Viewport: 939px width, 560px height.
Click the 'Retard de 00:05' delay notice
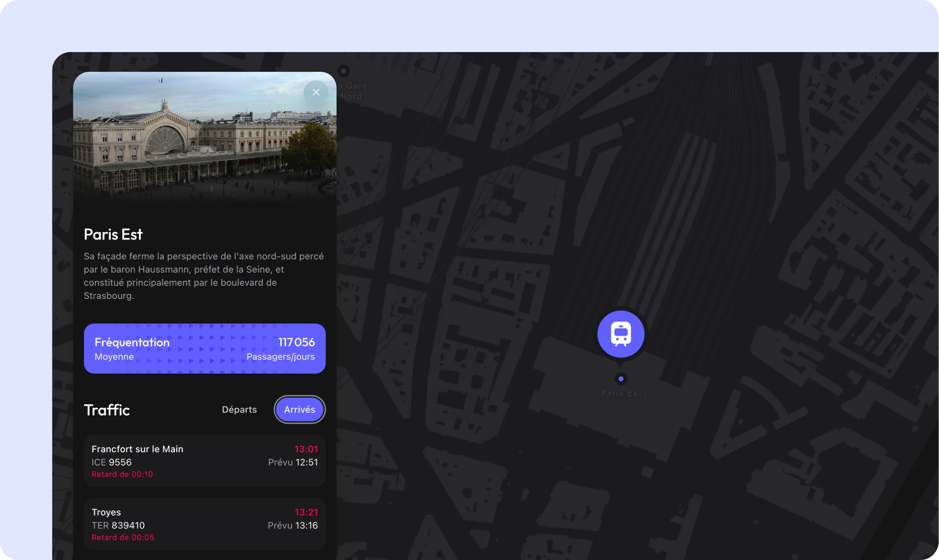[123, 538]
